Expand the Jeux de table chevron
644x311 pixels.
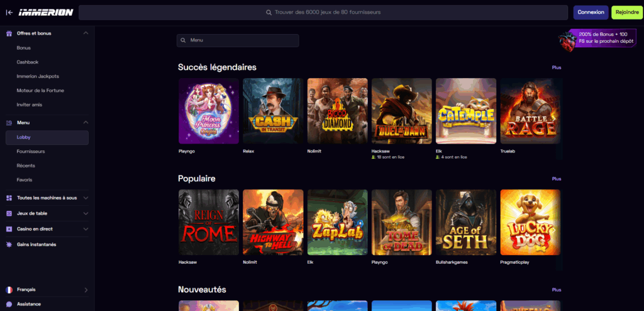86,213
